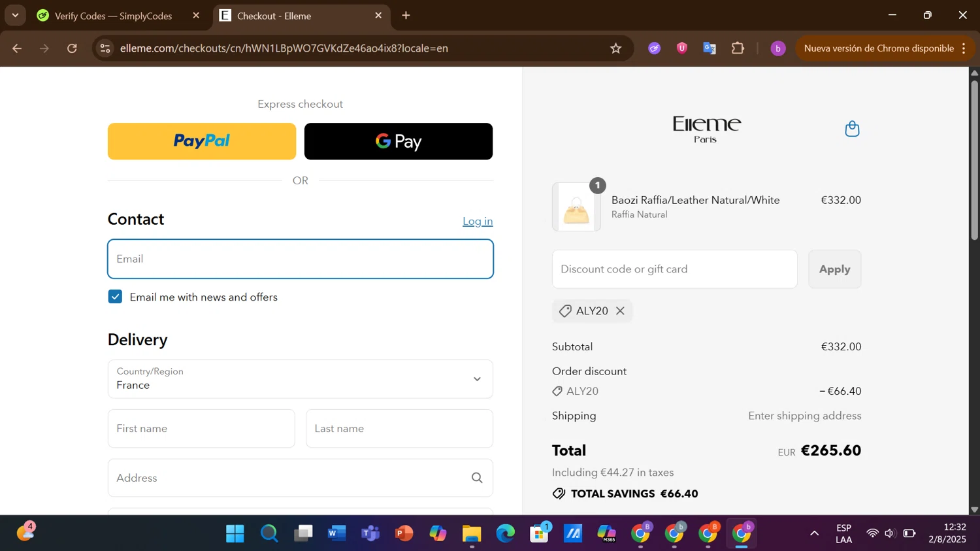Open the shopping bag icon
Viewport: 980px width, 551px height.
pyautogui.click(x=852, y=129)
